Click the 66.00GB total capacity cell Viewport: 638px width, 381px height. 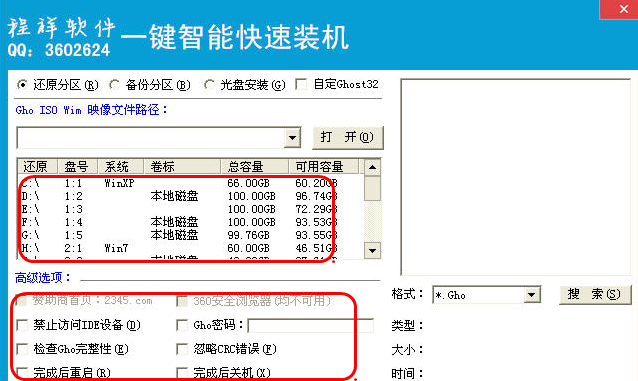tap(248, 183)
